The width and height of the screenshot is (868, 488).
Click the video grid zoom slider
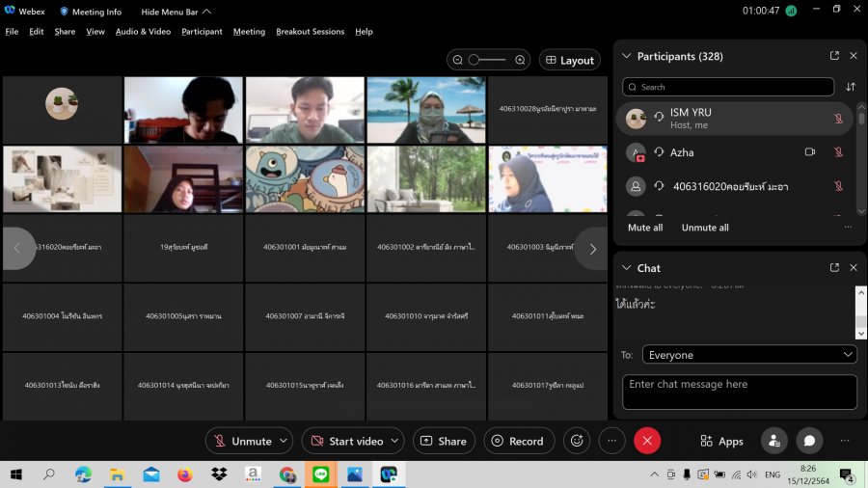point(487,60)
